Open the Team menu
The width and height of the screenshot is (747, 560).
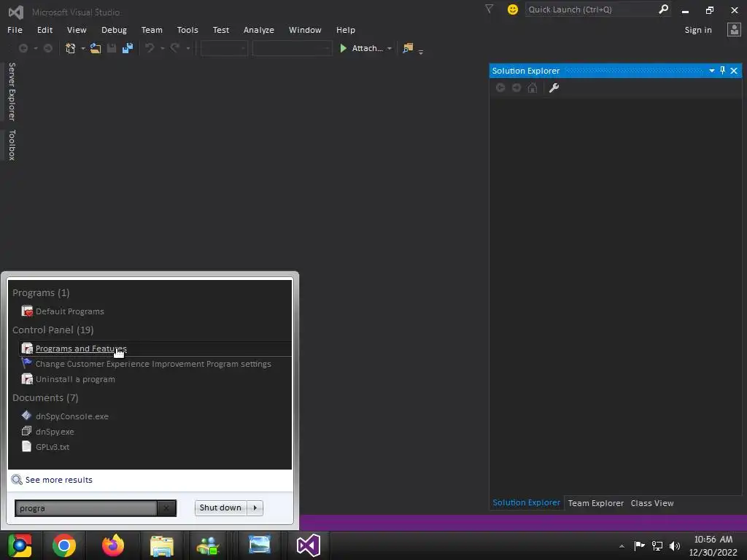152,30
